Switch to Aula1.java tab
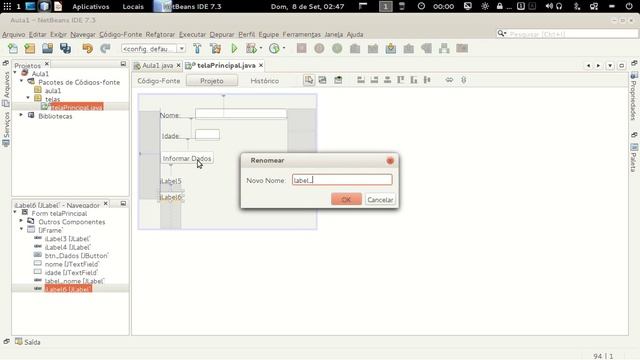The width and height of the screenshot is (640, 360). [157, 65]
